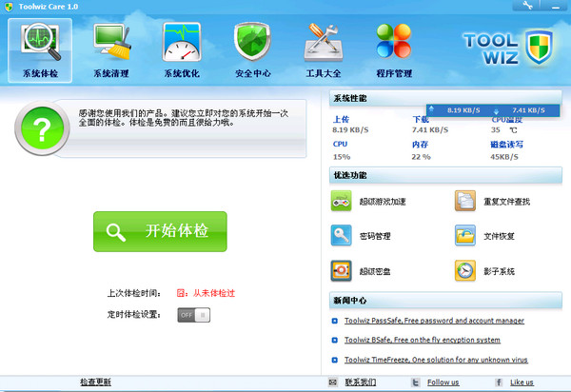This screenshot has width=571, height=392.
Task: Open the 密码管理 key icon
Action: (342, 236)
